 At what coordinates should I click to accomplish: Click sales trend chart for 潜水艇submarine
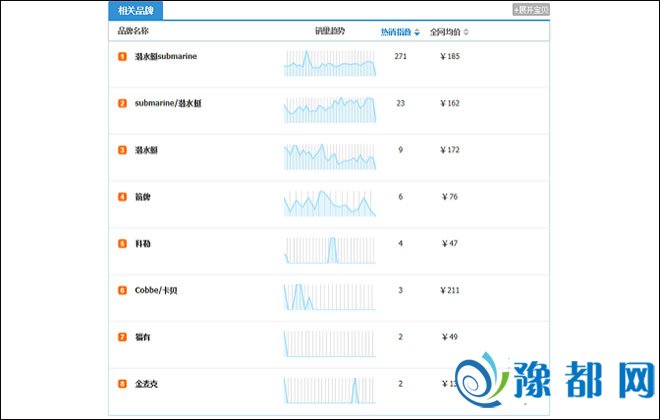330,63
